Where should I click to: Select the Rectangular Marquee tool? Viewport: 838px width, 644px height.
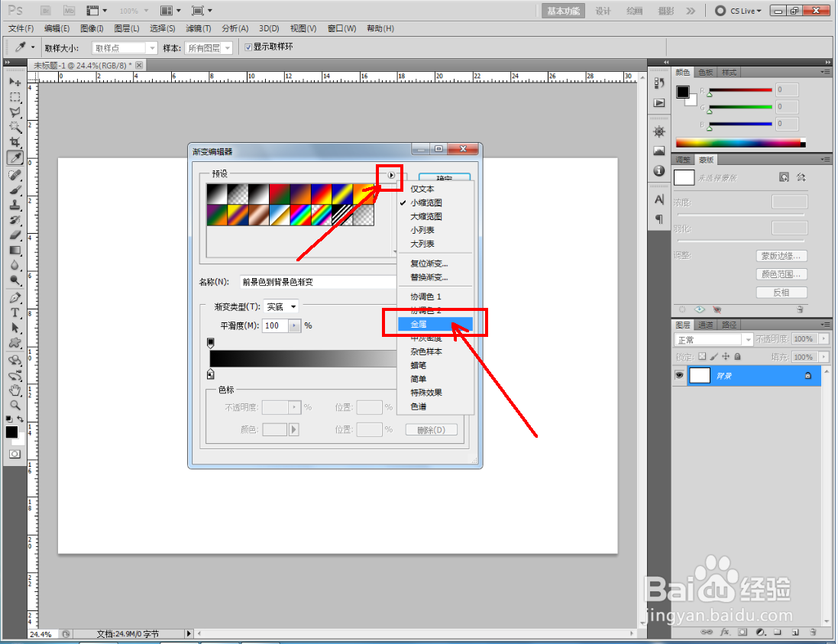pos(15,97)
